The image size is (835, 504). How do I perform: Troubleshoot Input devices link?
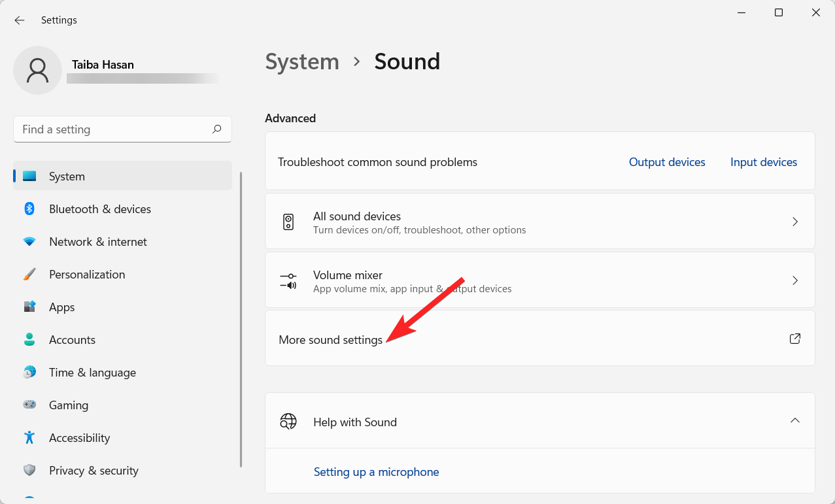point(764,162)
